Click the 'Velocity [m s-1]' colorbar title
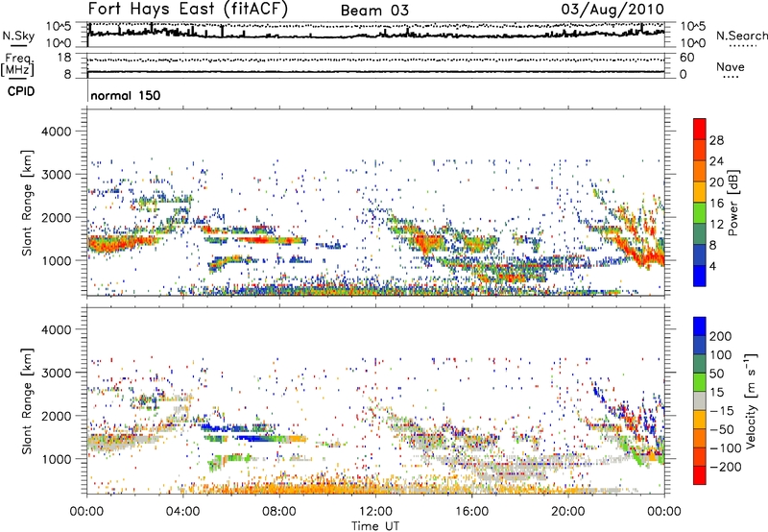Viewport: 768px width, 532px height. (x=750, y=400)
